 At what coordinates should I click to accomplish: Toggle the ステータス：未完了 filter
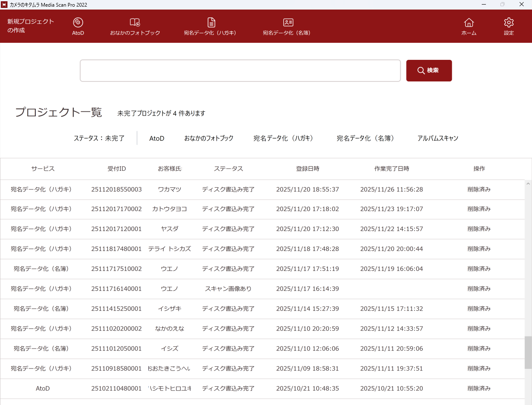pos(100,138)
